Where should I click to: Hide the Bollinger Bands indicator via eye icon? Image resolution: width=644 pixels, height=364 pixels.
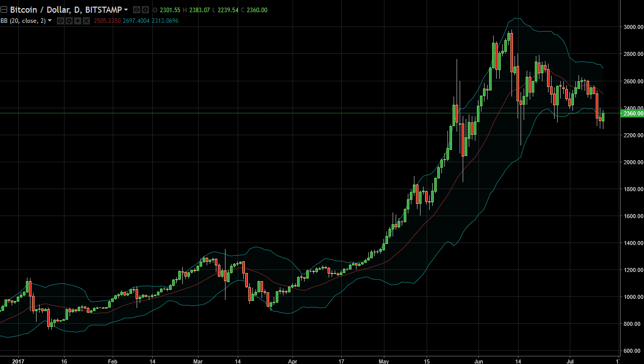pyautogui.click(x=60, y=21)
